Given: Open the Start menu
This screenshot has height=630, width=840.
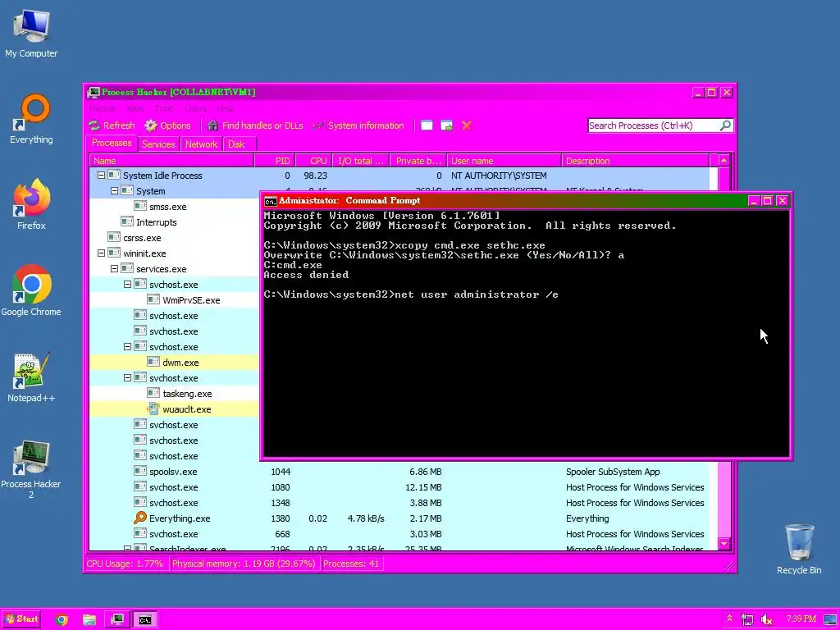Looking at the screenshot, I should pos(21,619).
